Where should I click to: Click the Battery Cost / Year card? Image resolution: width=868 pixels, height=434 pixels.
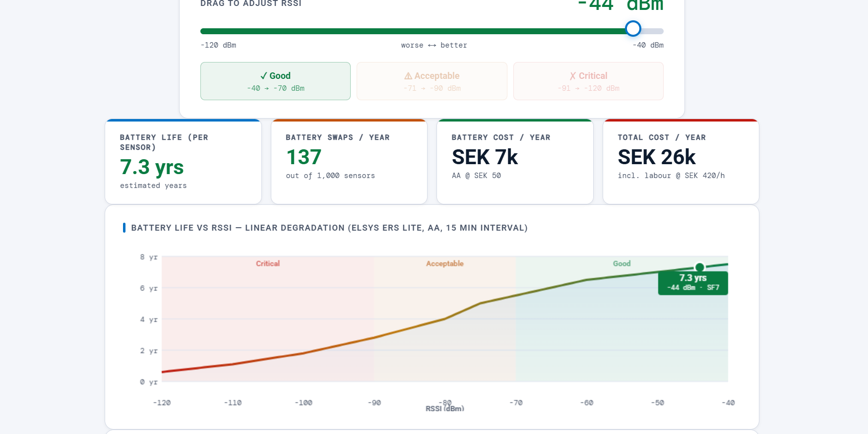(515, 162)
